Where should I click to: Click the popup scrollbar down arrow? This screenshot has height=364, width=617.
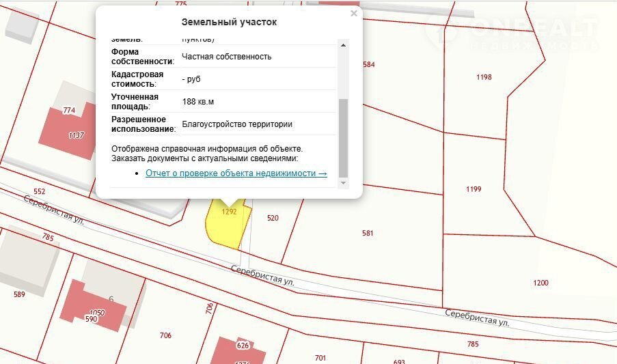coord(343,182)
